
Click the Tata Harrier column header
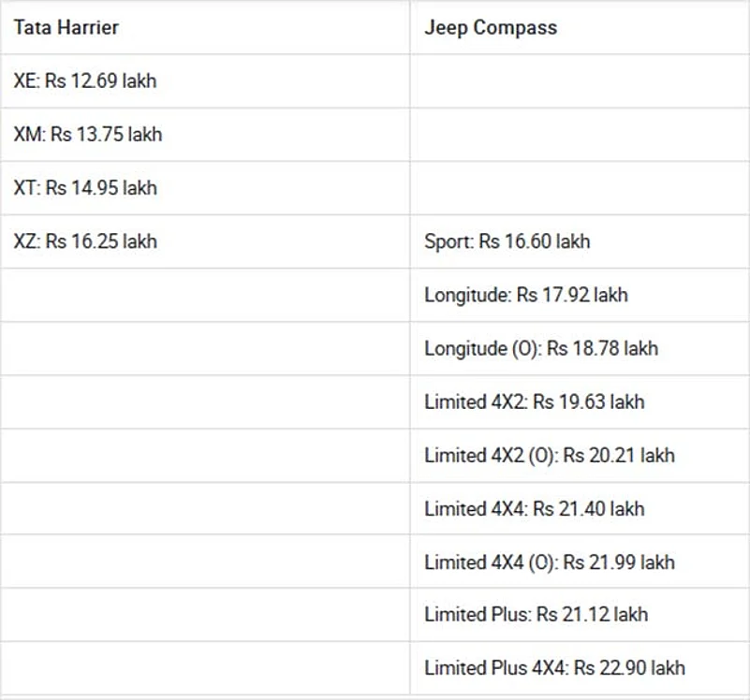coord(66,27)
